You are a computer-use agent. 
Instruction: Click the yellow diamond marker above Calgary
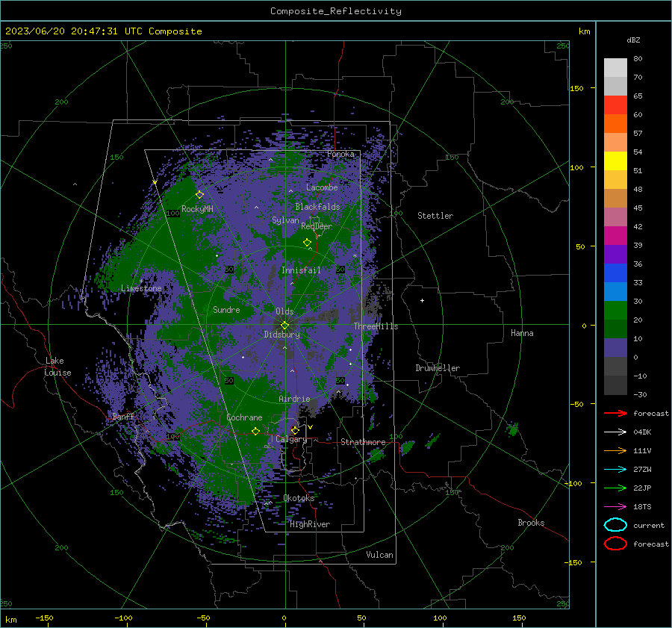[295, 430]
